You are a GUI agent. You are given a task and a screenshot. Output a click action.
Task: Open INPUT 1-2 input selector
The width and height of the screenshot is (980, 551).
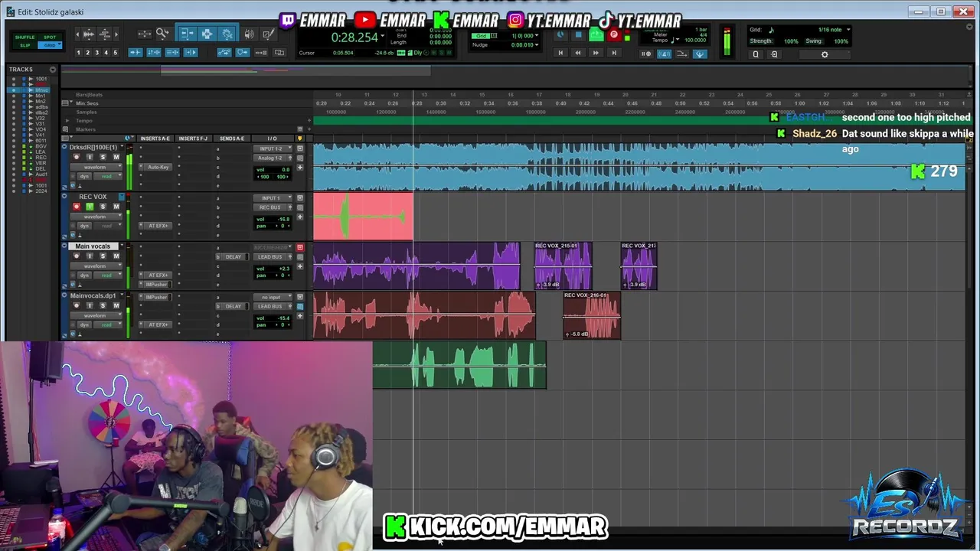point(273,148)
